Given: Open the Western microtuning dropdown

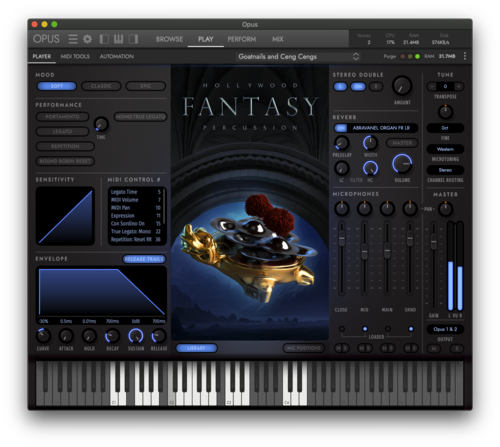Looking at the screenshot, I should click(x=445, y=149).
